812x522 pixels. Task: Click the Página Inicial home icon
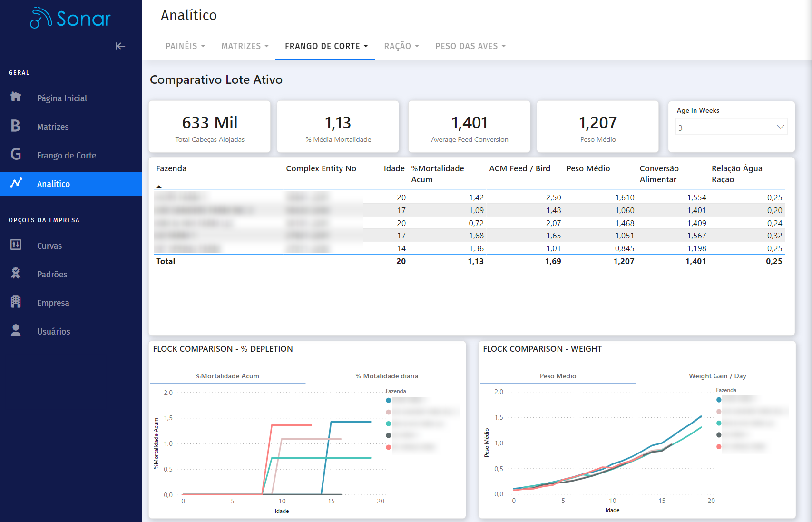point(16,97)
